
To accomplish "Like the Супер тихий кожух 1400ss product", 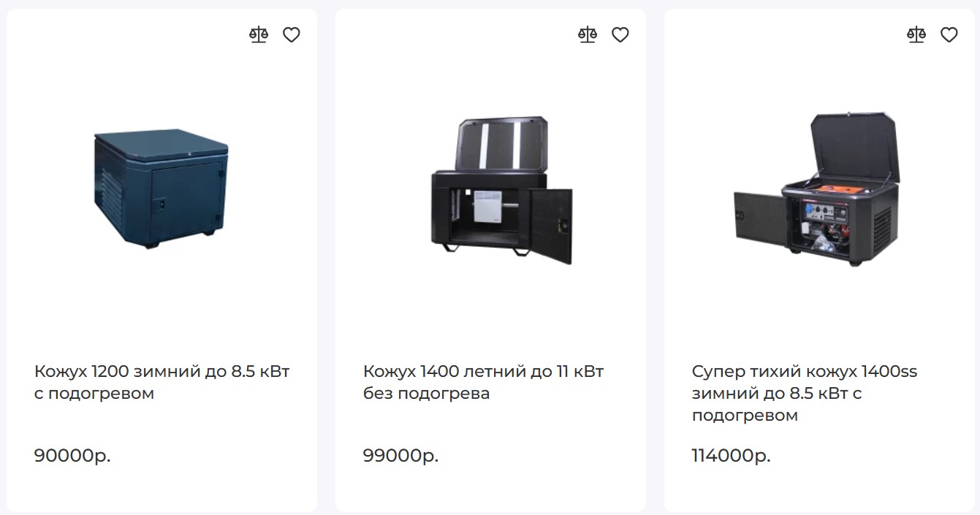I will (949, 34).
